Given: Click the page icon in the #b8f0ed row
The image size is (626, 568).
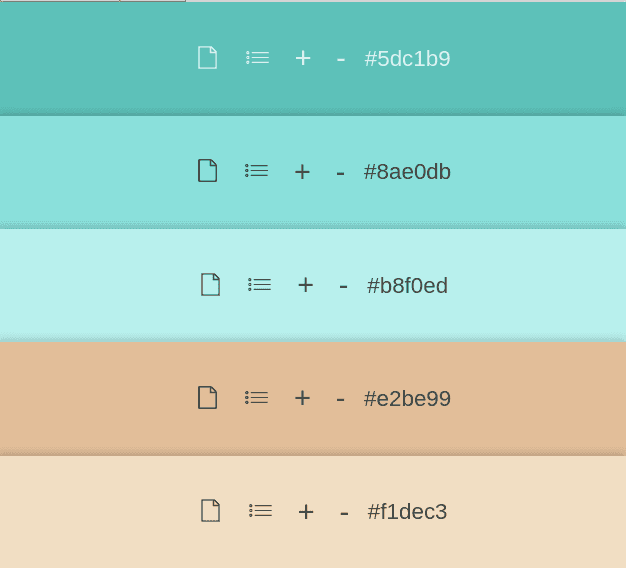Looking at the screenshot, I should click(x=210, y=285).
